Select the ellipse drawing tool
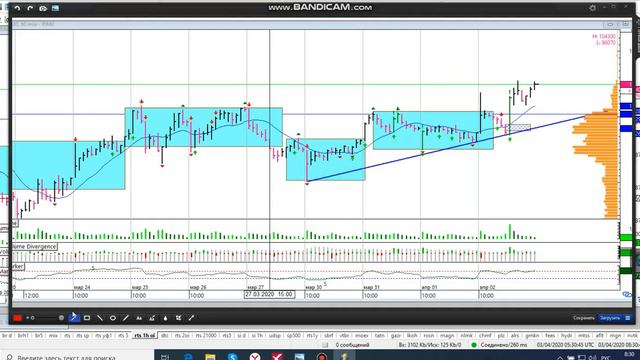The height and width of the screenshot is (360, 640). pos(113,318)
